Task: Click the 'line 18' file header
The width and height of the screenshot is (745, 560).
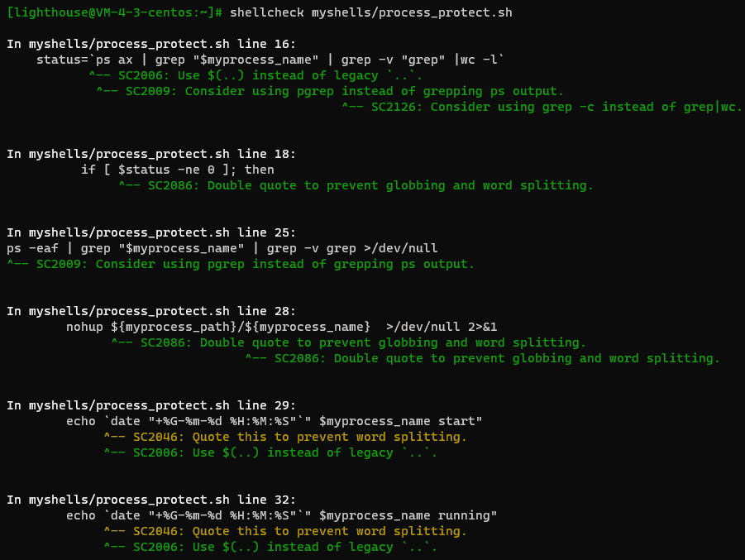Action: click(x=151, y=154)
